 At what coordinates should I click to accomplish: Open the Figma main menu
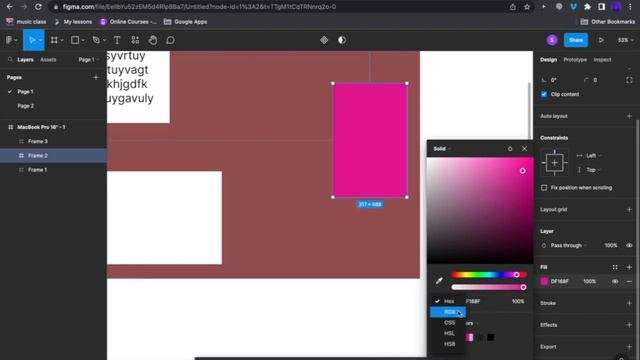pos(9,40)
